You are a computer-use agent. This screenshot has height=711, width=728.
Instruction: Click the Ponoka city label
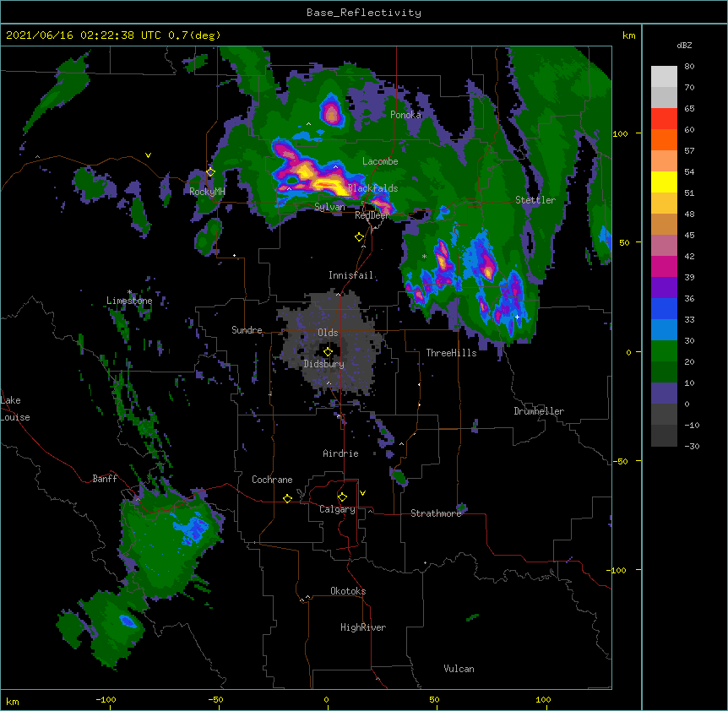click(x=405, y=115)
